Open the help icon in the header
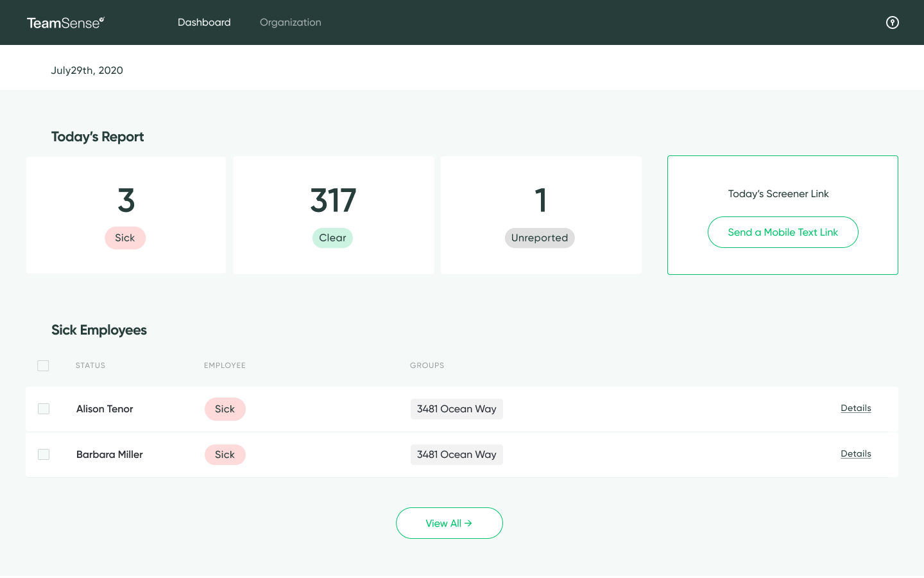Viewport: 924px width, 578px height. coord(892,22)
